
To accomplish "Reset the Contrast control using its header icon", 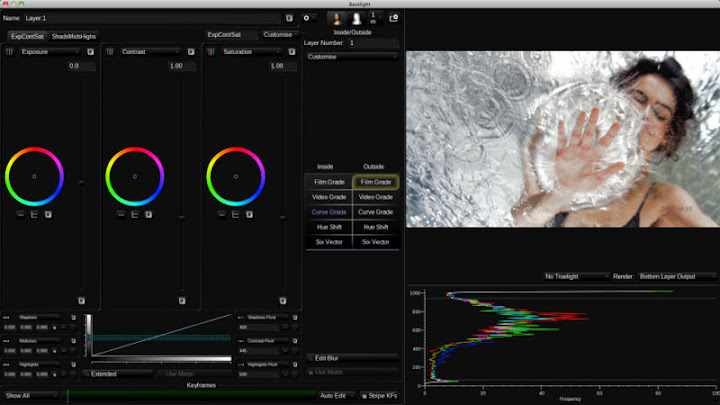I will 191,52.
